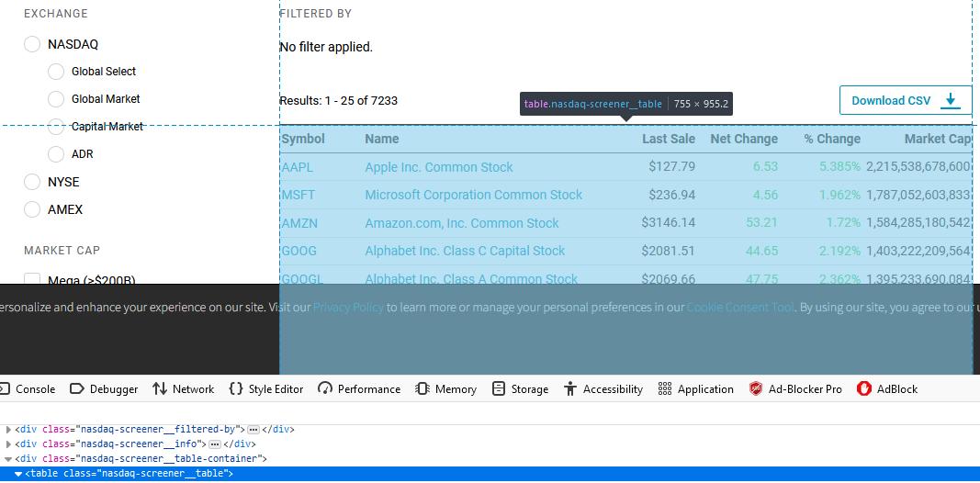Download the results as CSV
980x483 pixels.
coord(906,100)
